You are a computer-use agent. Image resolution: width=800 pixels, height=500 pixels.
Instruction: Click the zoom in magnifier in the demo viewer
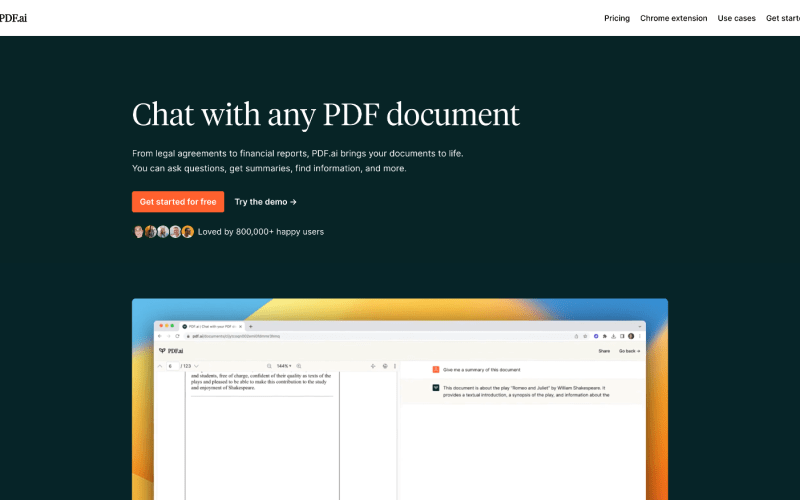(x=299, y=366)
